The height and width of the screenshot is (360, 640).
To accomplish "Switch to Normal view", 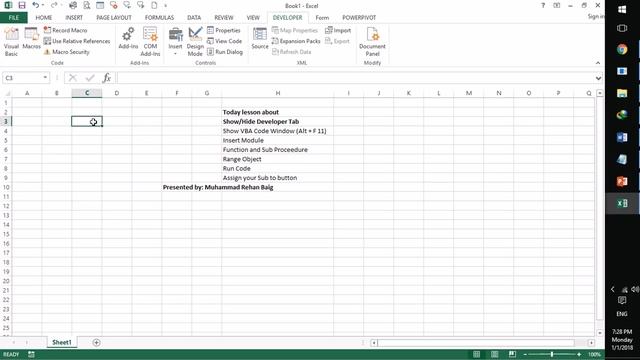I will pos(476,354).
